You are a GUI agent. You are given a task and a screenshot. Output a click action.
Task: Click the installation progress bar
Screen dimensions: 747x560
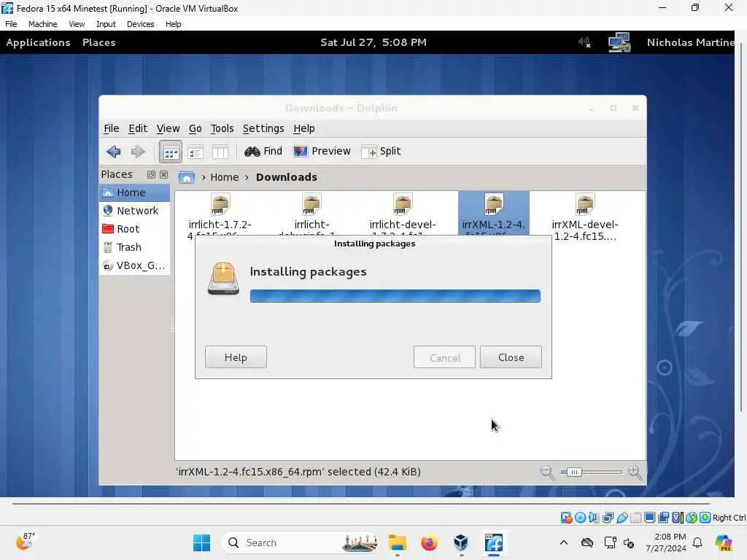[395, 296]
